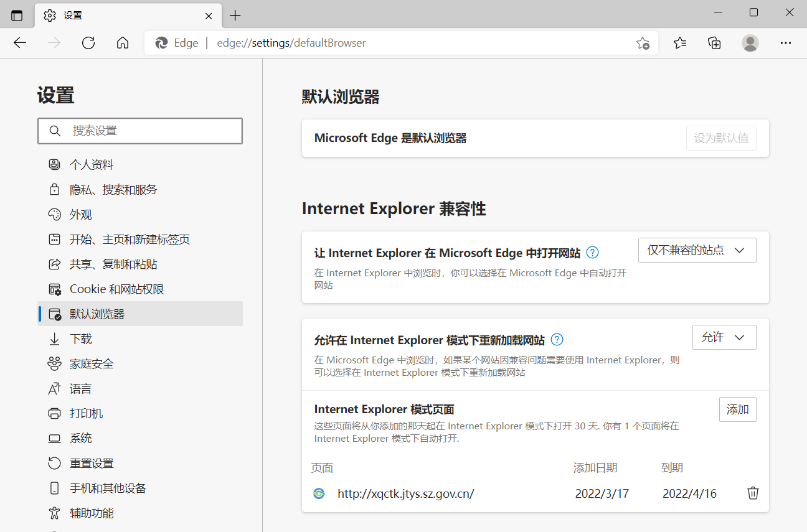Screen dimensions: 807x532
Task: Click the 设为默认值 button
Action: pos(720,138)
